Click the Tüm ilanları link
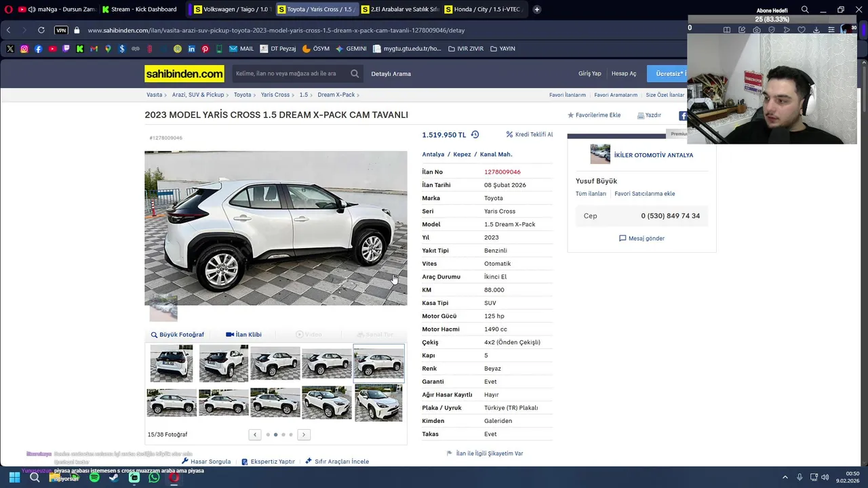The image size is (868, 488). (x=591, y=193)
